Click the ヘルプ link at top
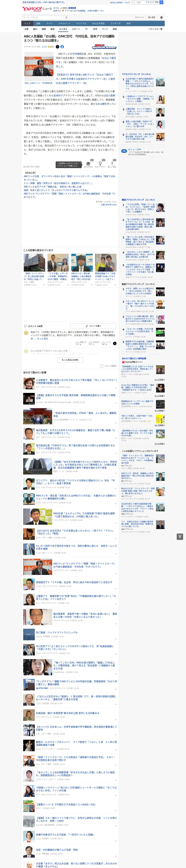This screenshot has width=186, height=868. pos(127,2)
